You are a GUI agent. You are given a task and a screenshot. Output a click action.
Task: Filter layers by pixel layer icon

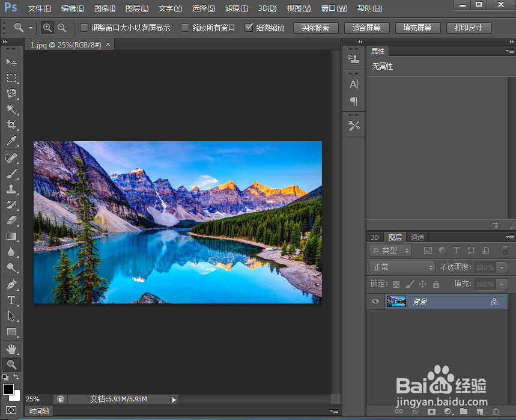click(428, 251)
